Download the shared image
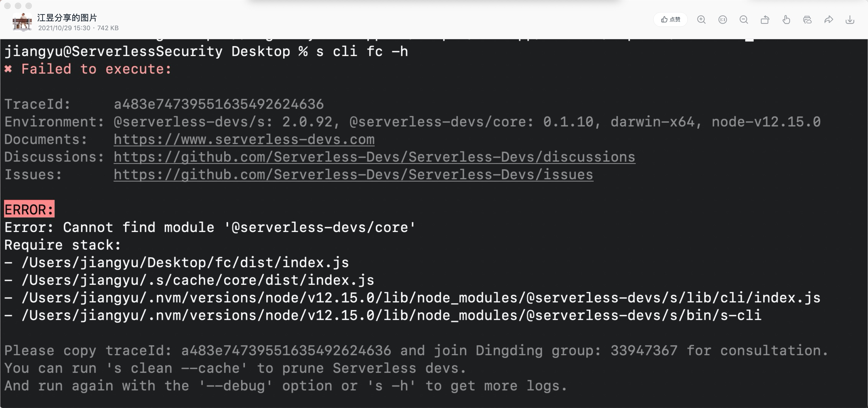The width and height of the screenshot is (868, 408). [x=850, y=20]
